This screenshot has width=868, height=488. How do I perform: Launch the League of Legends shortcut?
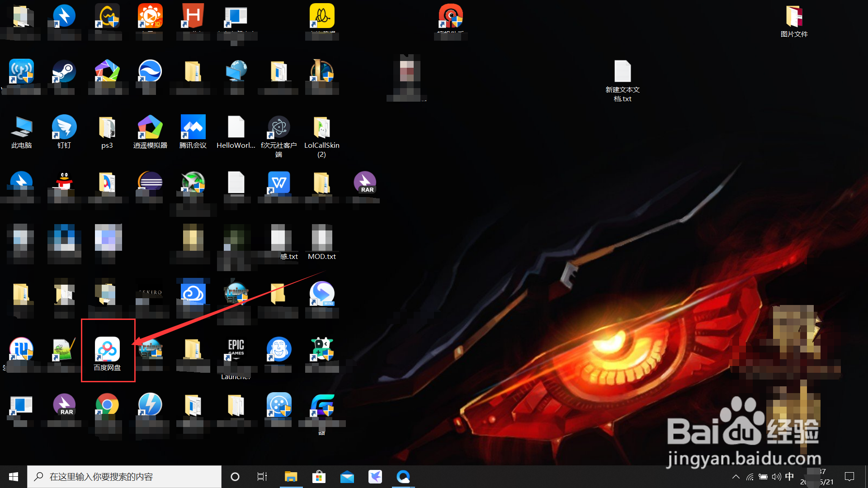click(x=322, y=71)
